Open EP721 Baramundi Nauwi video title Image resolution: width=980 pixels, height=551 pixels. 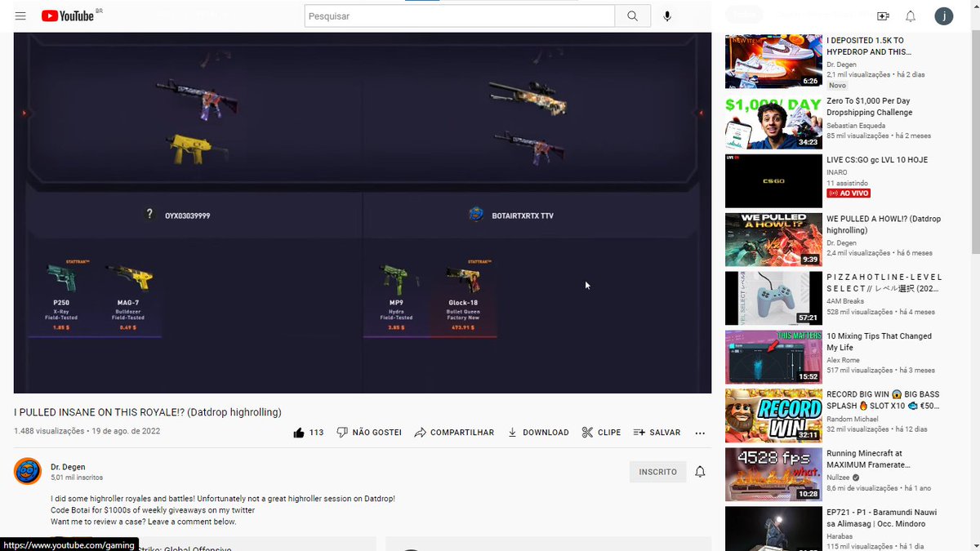pyautogui.click(x=882, y=518)
